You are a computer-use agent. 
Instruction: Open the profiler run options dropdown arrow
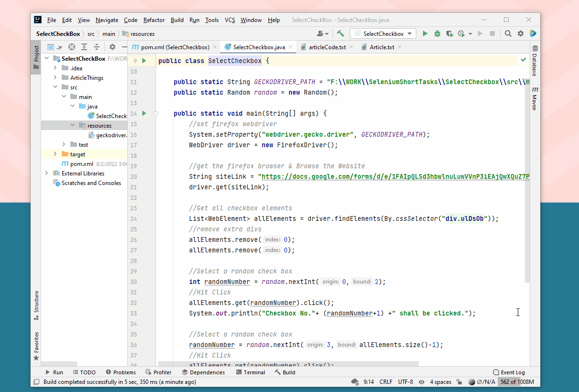point(470,34)
